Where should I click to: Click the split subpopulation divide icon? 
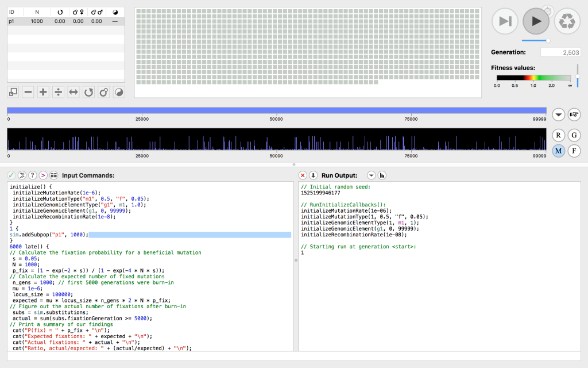pos(58,92)
